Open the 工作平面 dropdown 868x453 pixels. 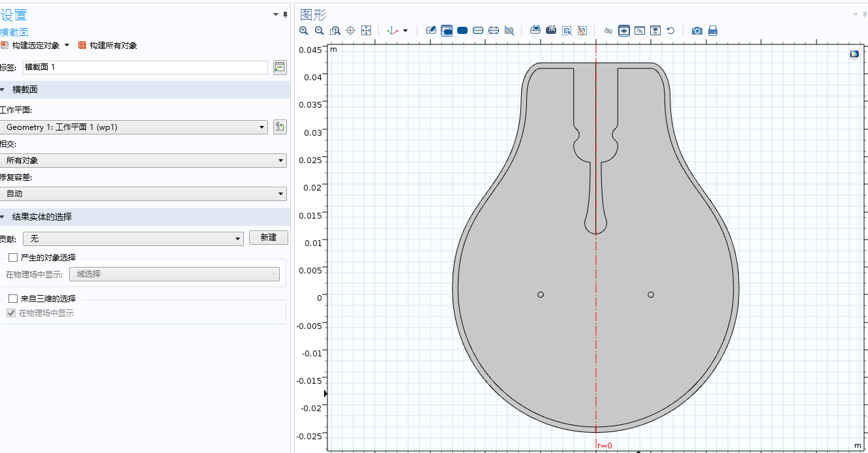[134, 127]
